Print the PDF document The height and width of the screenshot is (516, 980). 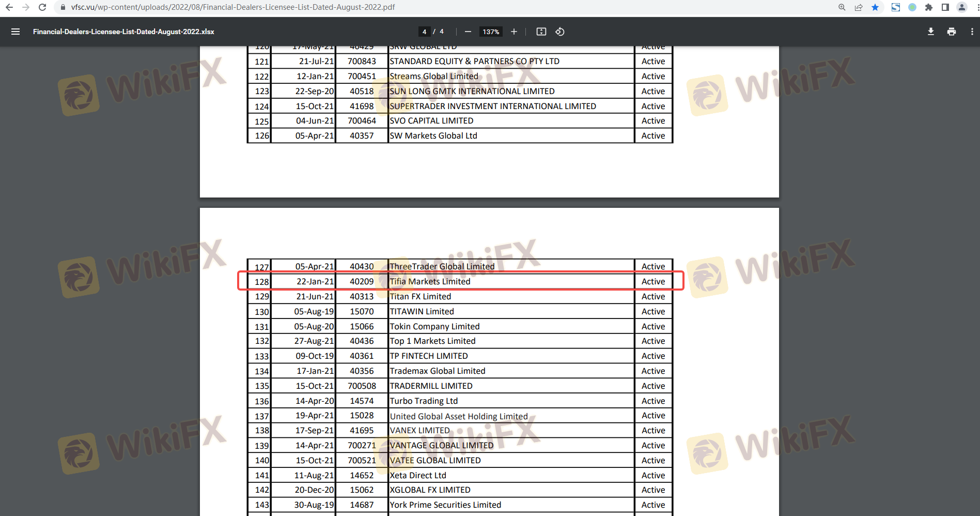pos(951,32)
